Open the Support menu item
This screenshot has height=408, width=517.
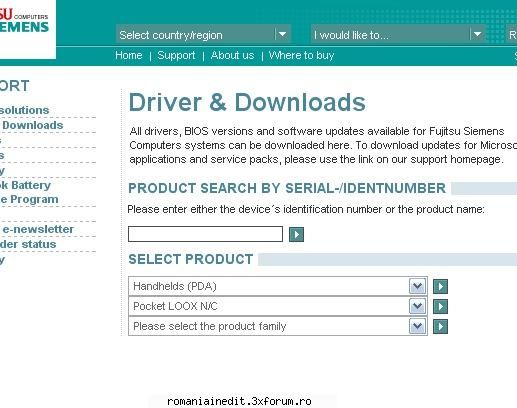[176, 55]
